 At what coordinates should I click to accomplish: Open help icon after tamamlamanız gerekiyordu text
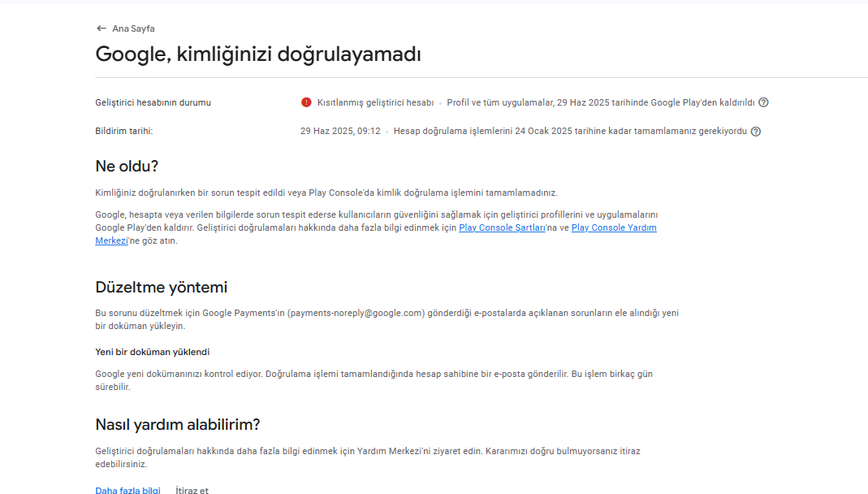pos(756,132)
